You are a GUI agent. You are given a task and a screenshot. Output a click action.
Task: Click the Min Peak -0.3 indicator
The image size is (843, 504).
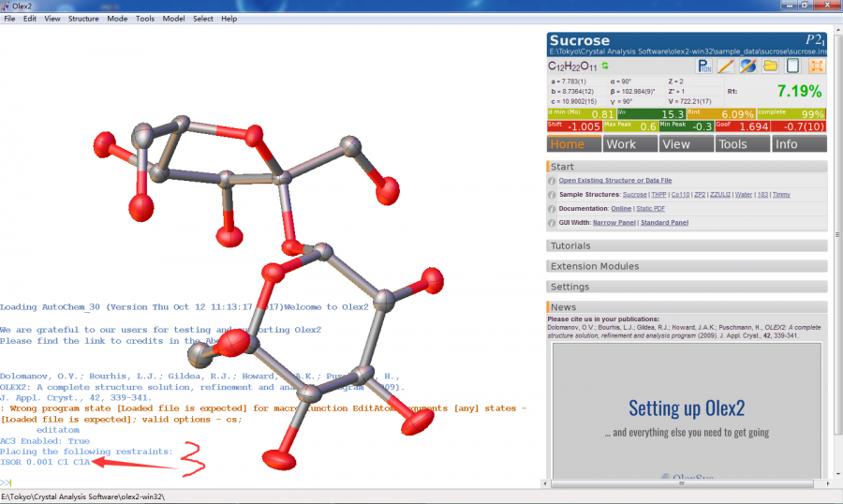click(x=686, y=126)
